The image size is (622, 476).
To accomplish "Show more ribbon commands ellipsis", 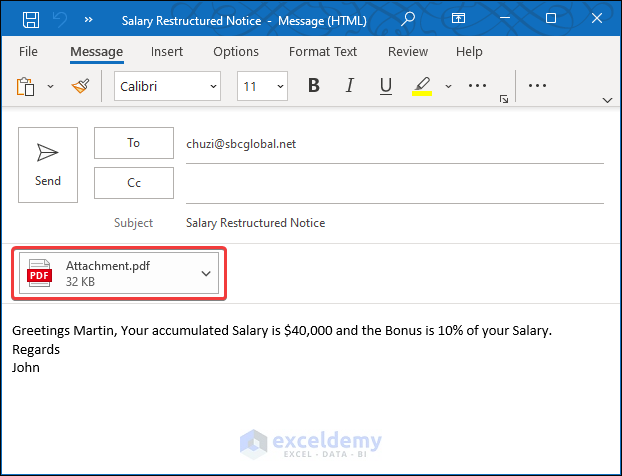I will [x=537, y=86].
